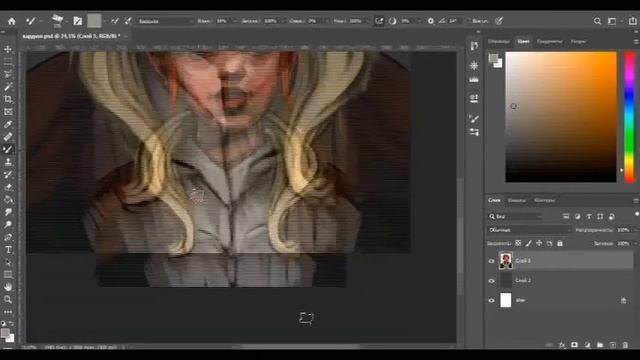Switch to the Образцы tab
The image size is (640, 360).
pyautogui.click(x=498, y=42)
